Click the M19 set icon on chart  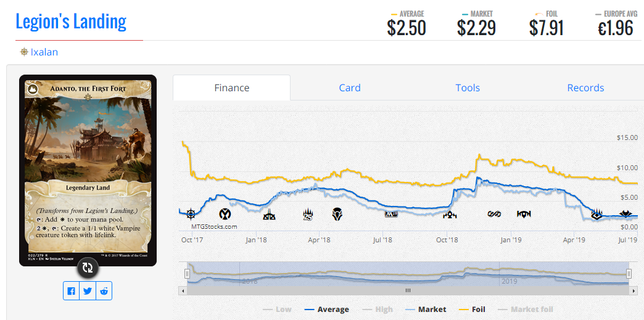pyautogui.click(x=392, y=215)
